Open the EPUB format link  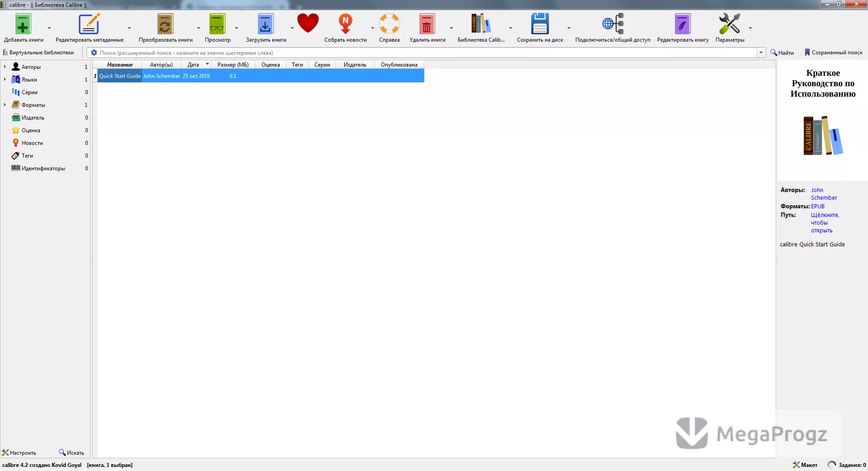click(x=817, y=206)
